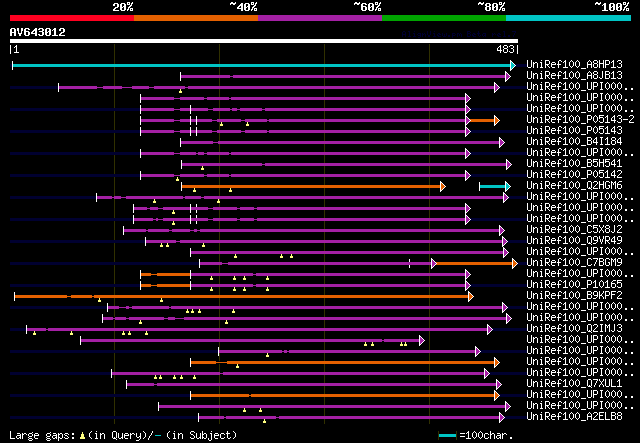Select the UniRef100_B5H541 label
Screen dimensions: 640x443
[574, 163]
